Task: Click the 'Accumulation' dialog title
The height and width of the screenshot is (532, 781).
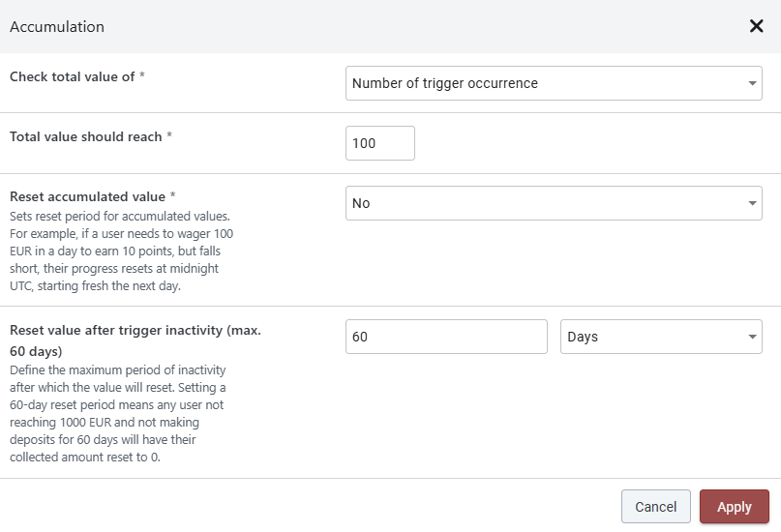Action: click(x=57, y=26)
